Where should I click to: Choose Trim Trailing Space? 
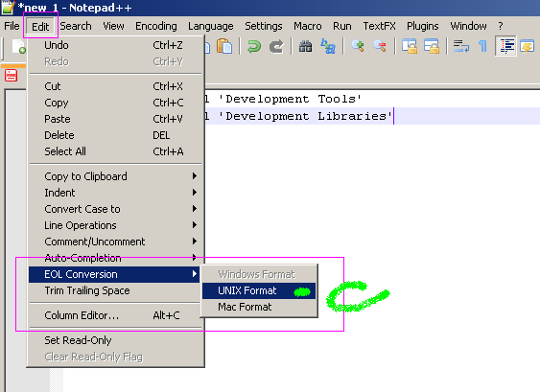click(x=115, y=290)
